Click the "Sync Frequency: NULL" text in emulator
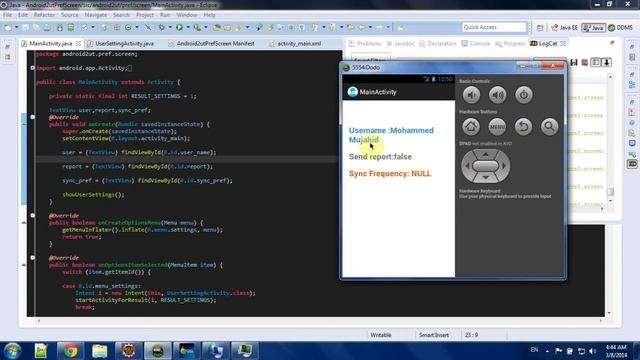 (390, 173)
